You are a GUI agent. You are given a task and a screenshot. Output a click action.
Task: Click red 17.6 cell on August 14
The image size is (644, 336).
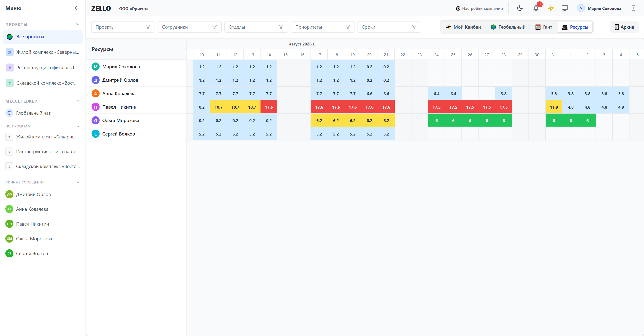tap(269, 107)
